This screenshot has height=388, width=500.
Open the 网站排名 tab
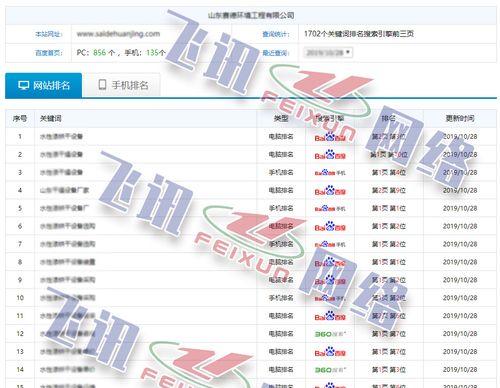pyautogui.click(x=44, y=85)
